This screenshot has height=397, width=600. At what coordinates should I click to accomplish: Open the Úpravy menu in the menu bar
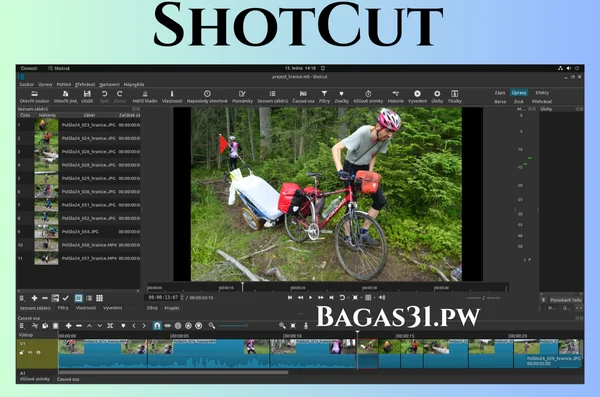point(45,84)
